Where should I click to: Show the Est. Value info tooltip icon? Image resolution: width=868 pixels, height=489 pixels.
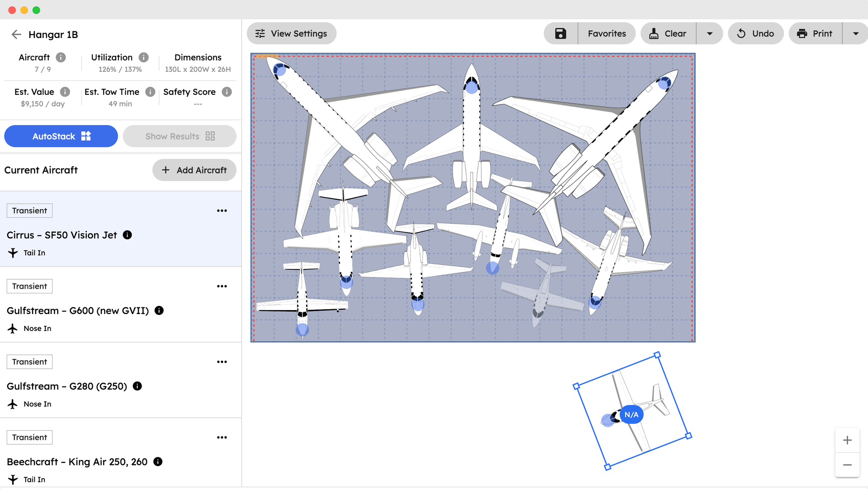click(x=65, y=92)
